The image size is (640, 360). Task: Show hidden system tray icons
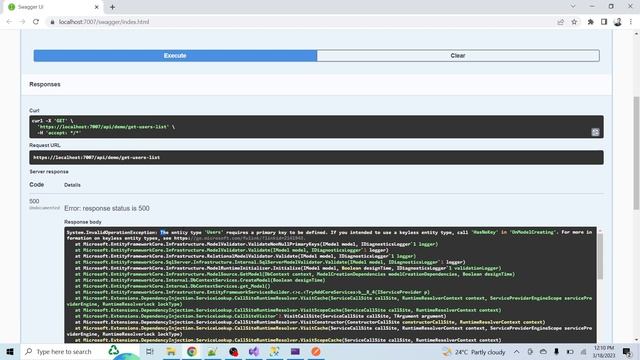point(517,352)
